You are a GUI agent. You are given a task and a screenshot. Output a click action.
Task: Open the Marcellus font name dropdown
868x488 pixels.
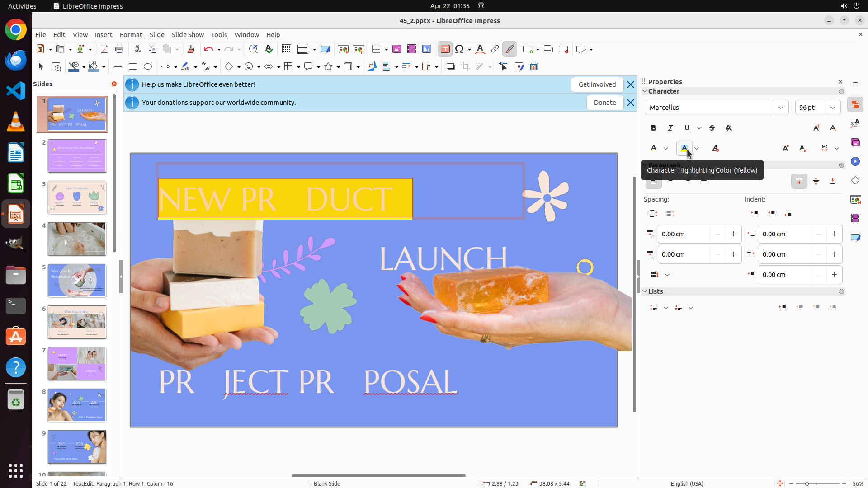[x=781, y=108]
